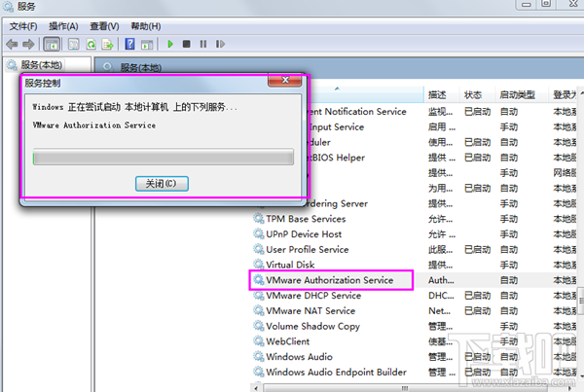The width and height of the screenshot is (584, 392).
Task: Click the Back arrow toolbar icon
Action: pos(12,45)
